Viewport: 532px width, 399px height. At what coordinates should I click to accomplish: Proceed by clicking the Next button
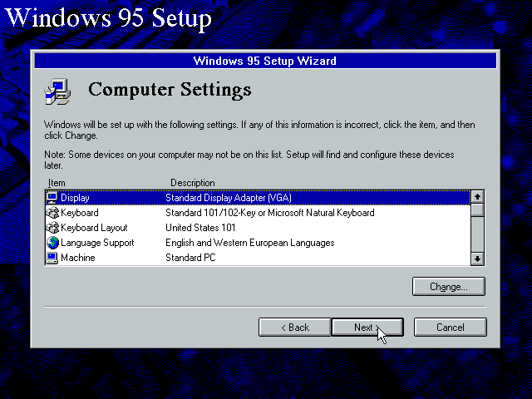tap(367, 328)
